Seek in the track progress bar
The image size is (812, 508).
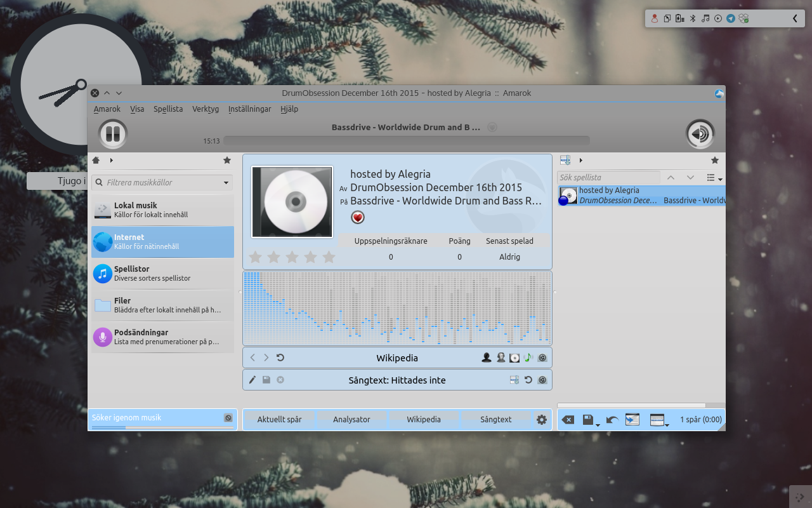406,141
